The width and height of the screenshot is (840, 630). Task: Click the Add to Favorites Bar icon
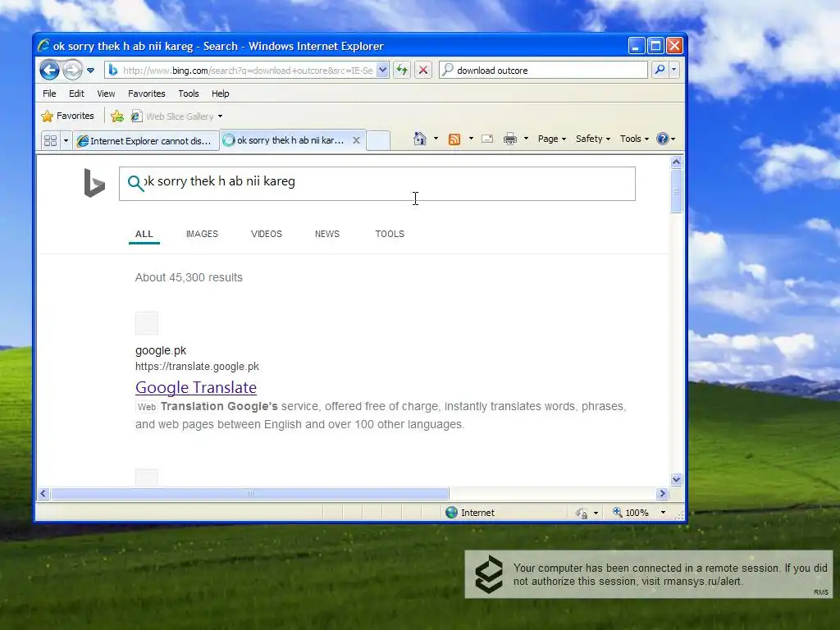(x=116, y=116)
